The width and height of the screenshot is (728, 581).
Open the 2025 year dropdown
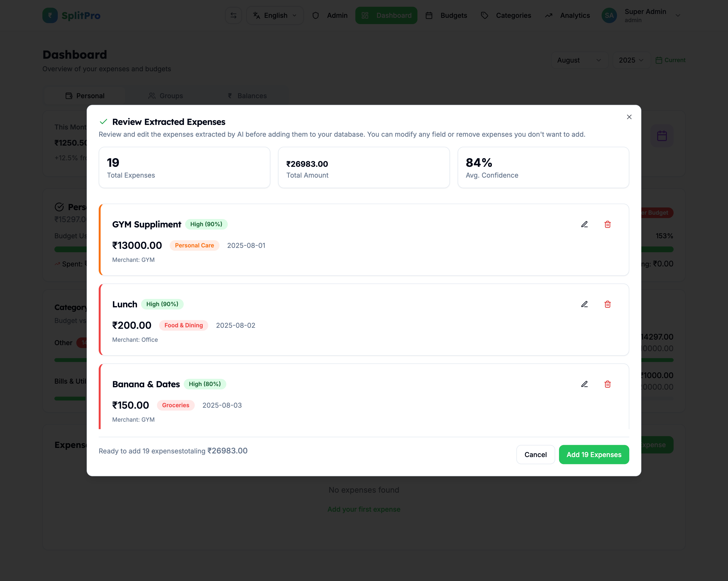click(631, 60)
